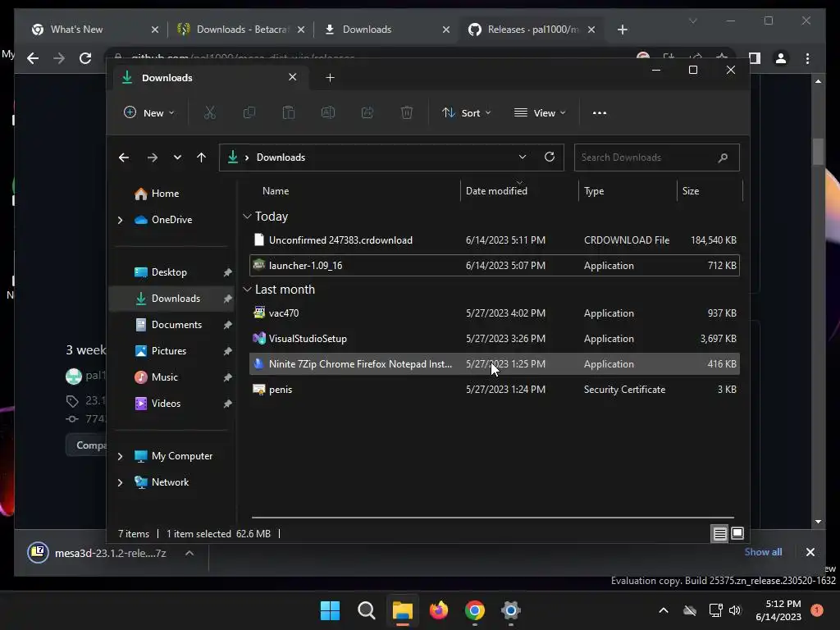This screenshot has height=630, width=840.
Task: Go back in File Explorer navigation
Action: tap(124, 157)
